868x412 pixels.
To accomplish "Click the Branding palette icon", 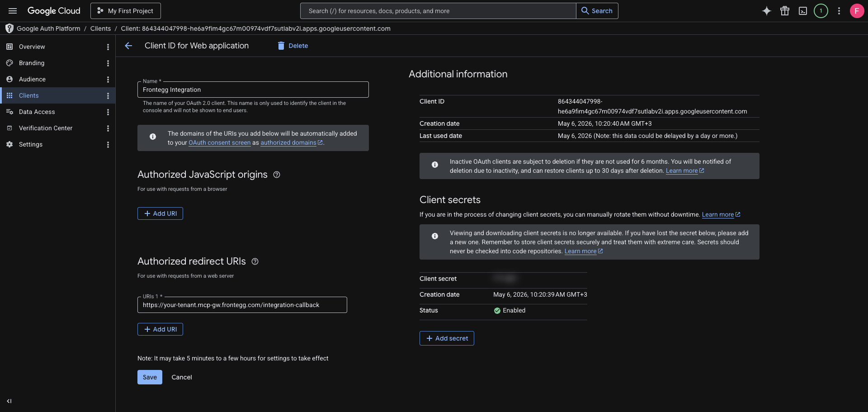I will pyautogui.click(x=9, y=63).
